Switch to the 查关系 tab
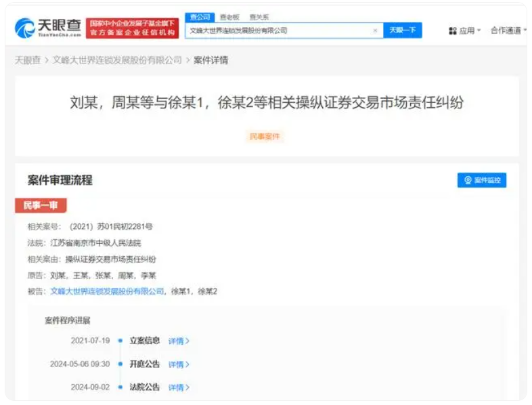 point(259,17)
